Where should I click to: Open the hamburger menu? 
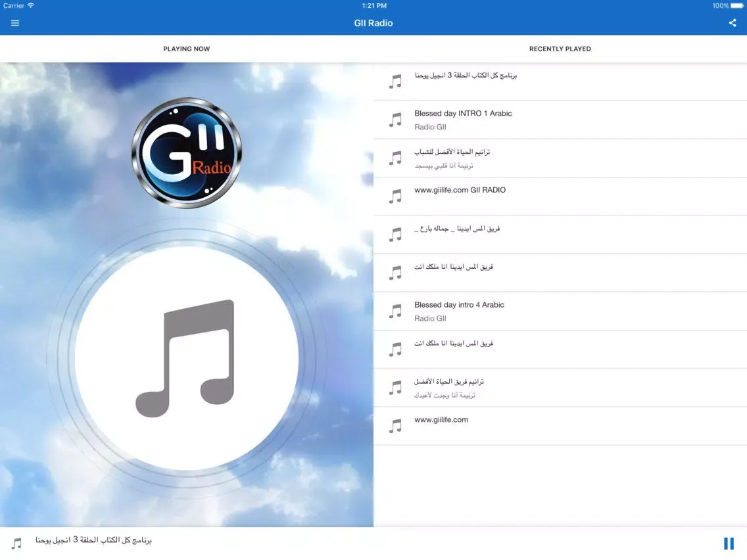[x=14, y=23]
